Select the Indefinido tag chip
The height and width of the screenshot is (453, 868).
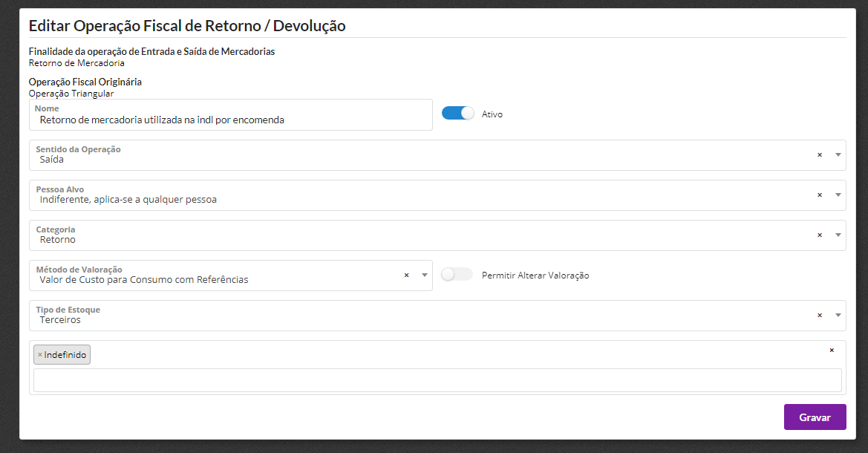pyautogui.click(x=65, y=355)
